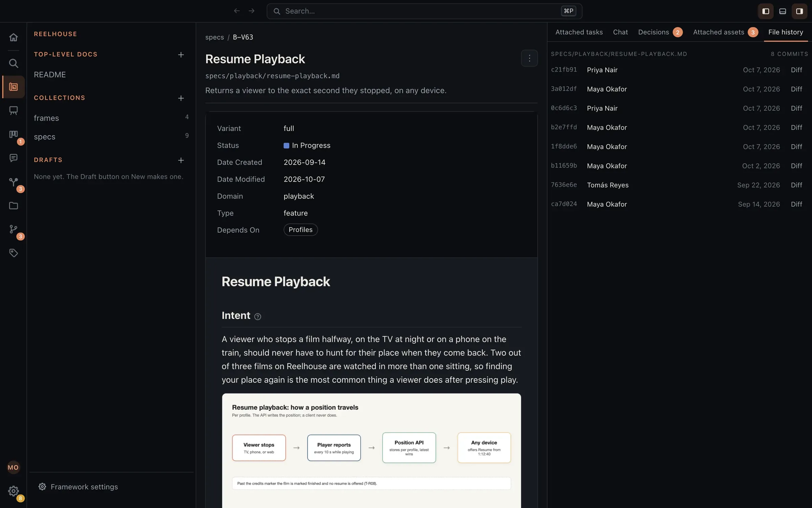Open the Home icon in the sidebar
Image resolution: width=812 pixels, height=508 pixels.
click(13, 37)
